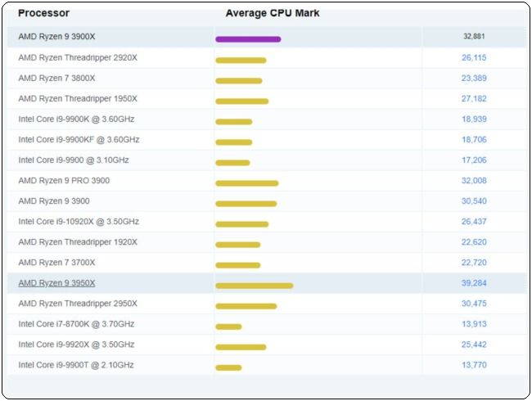Click Intel Core i9-9900T @ 2.10GHz name
The height and width of the screenshot is (401, 532).
[76, 365]
